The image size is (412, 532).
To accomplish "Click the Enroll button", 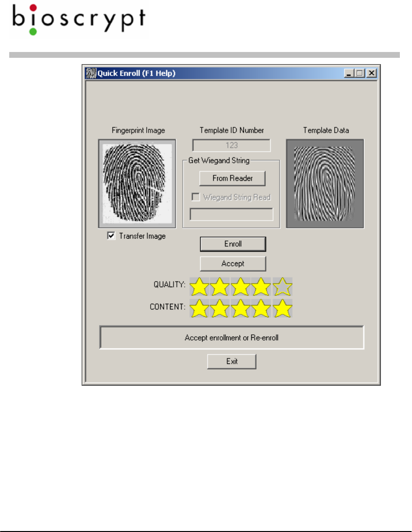I will (233, 244).
